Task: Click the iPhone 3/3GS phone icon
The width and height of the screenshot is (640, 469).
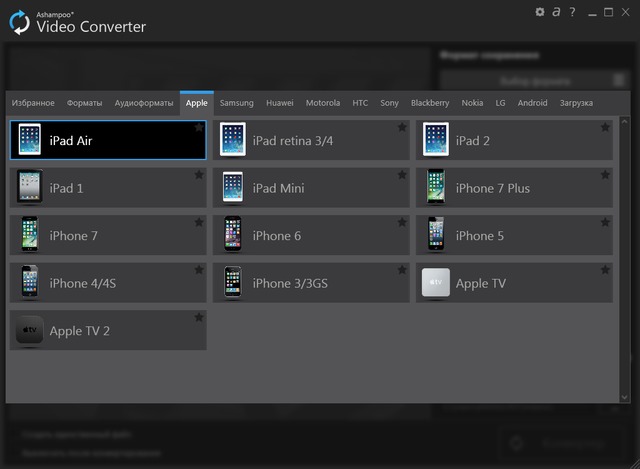Action: pyautogui.click(x=232, y=283)
